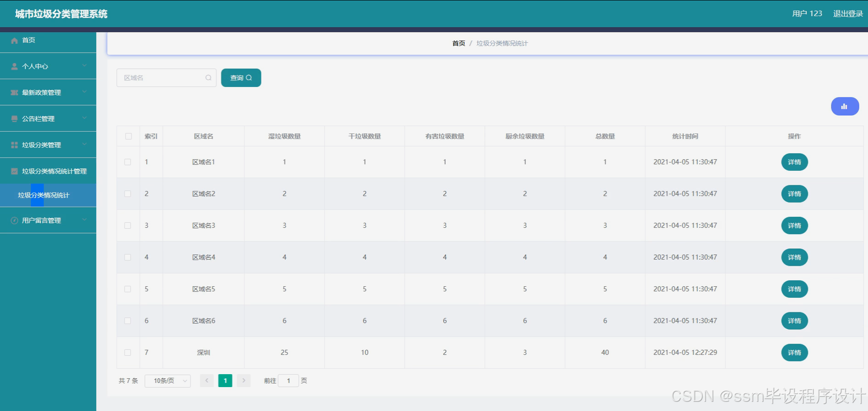Click 退出登录 to log out
868x411 pixels.
848,14
